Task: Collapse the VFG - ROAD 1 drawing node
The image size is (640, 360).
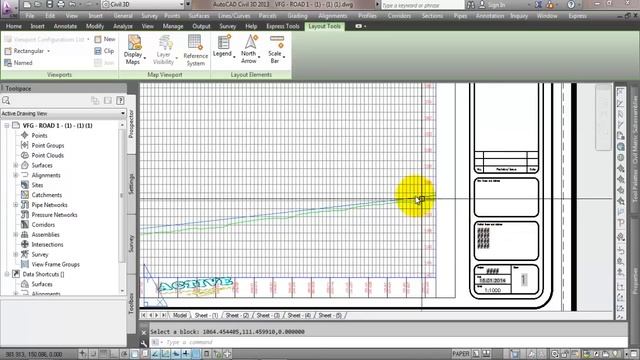Action: pyautogui.click(x=7, y=126)
